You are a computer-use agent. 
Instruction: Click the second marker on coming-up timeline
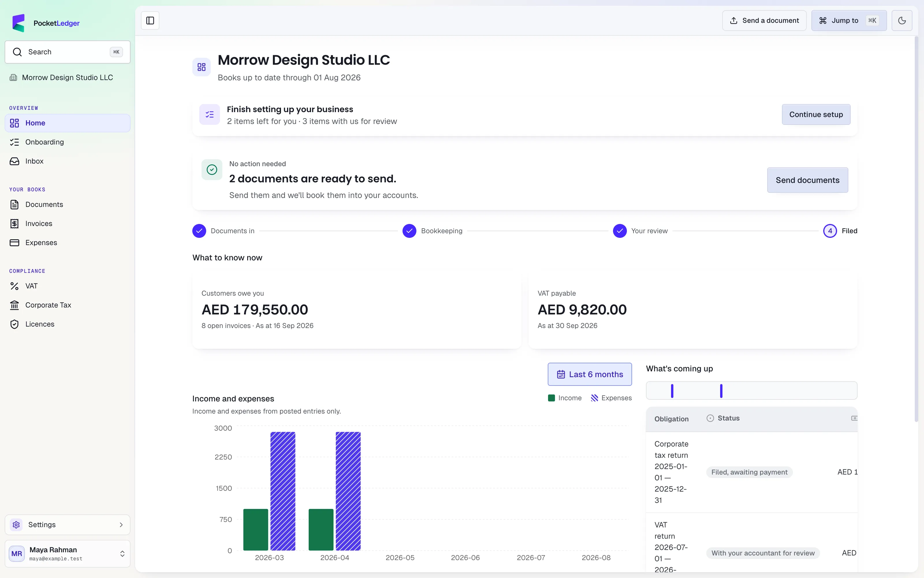pos(721,391)
